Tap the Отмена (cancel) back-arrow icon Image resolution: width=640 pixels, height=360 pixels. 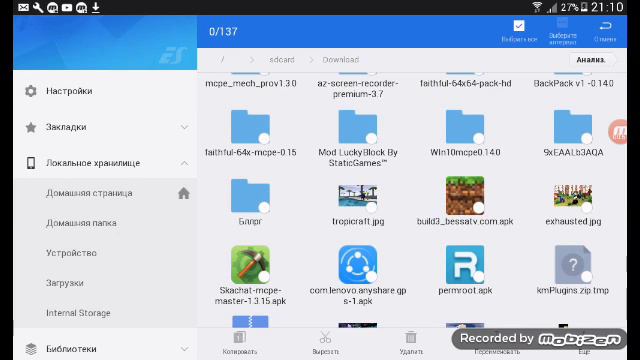(605, 26)
